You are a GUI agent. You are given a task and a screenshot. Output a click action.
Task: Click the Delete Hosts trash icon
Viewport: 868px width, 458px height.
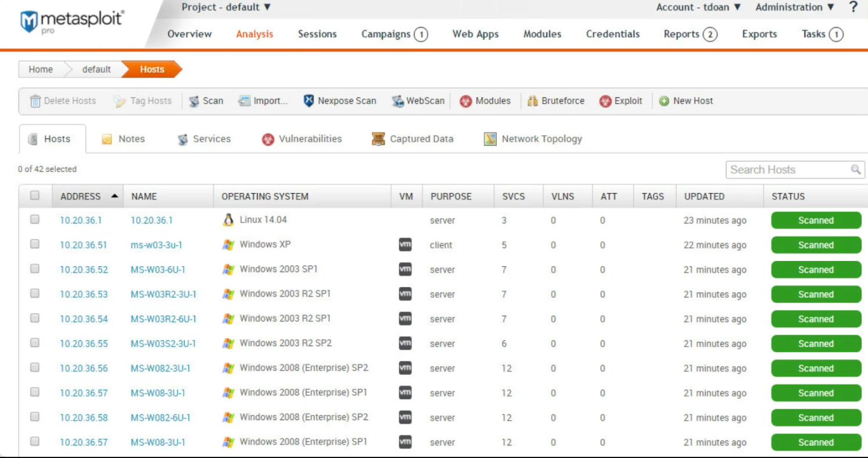[35, 101]
